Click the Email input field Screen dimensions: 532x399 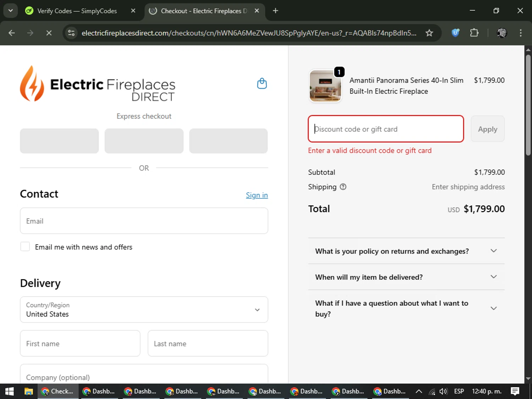[x=144, y=221]
